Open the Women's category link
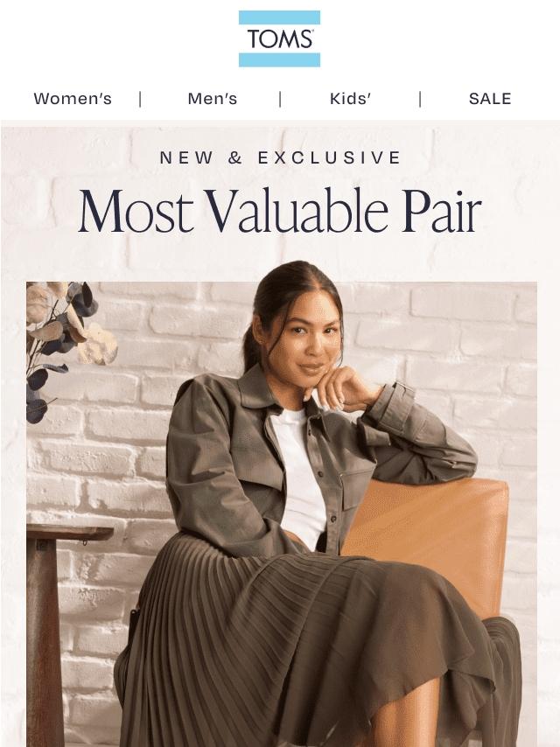 tap(73, 99)
